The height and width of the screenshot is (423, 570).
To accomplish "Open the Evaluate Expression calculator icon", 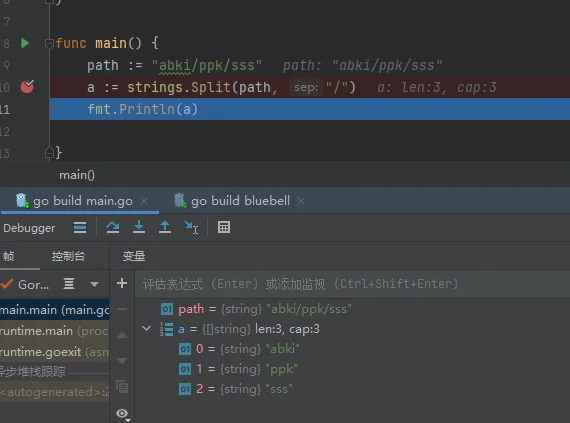I will [224, 227].
